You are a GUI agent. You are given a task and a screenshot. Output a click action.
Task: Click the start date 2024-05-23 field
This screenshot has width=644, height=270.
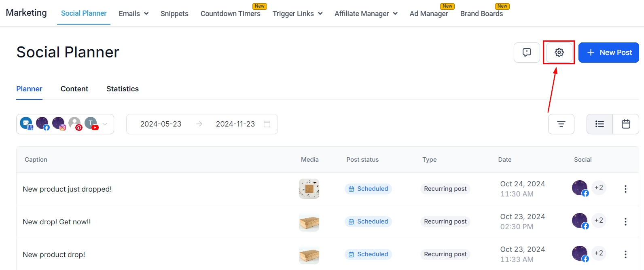[x=161, y=124]
